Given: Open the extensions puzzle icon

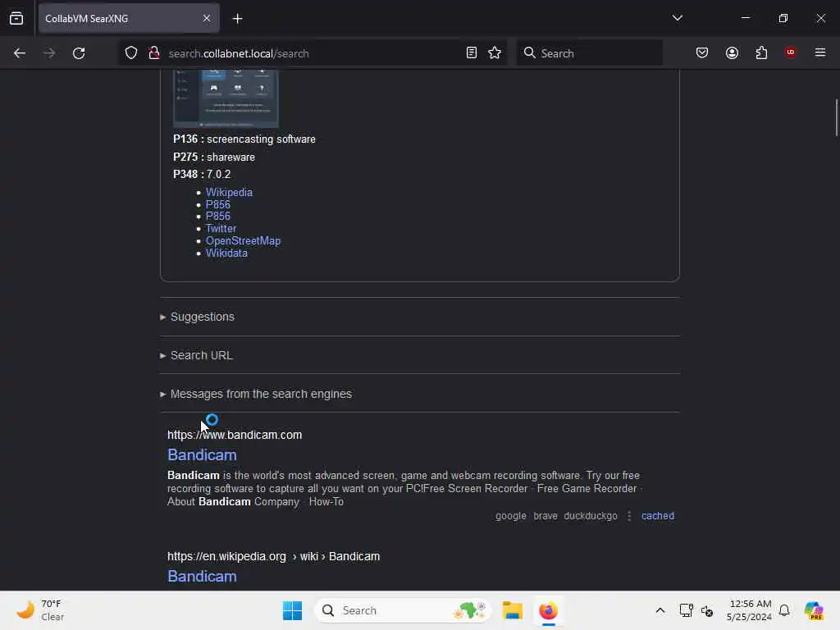Looking at the screenshot, I should [761, 53].
